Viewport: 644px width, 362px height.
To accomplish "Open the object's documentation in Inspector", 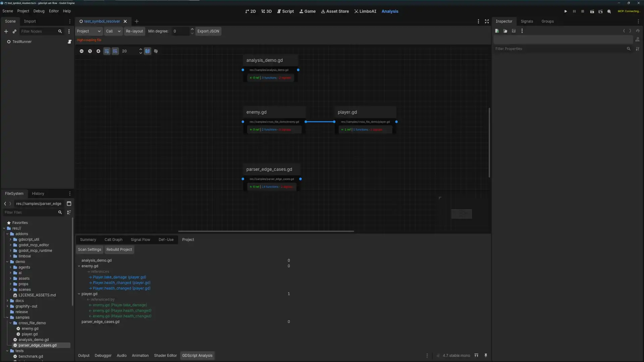I will tap(638, 40).
